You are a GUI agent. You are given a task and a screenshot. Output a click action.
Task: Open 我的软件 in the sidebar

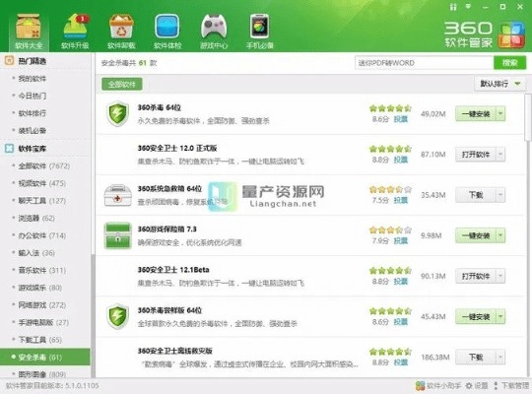33,79
